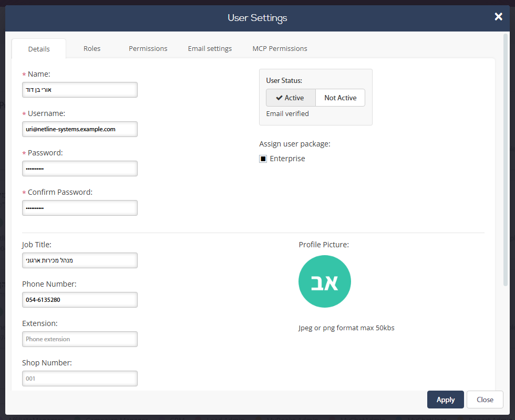Click the 'Enterprise' label text
Viewport: 515px width, 420px height.
click(287, 159)
